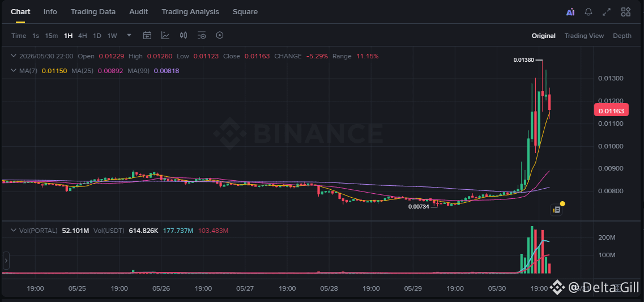Open the grid layout icon
This screenshot has height=302, width=644.
pyautogui.click(x=625, y=12)
